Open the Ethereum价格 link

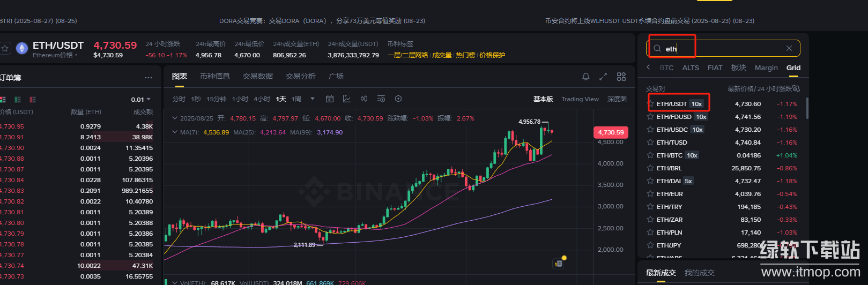[55, 55]
